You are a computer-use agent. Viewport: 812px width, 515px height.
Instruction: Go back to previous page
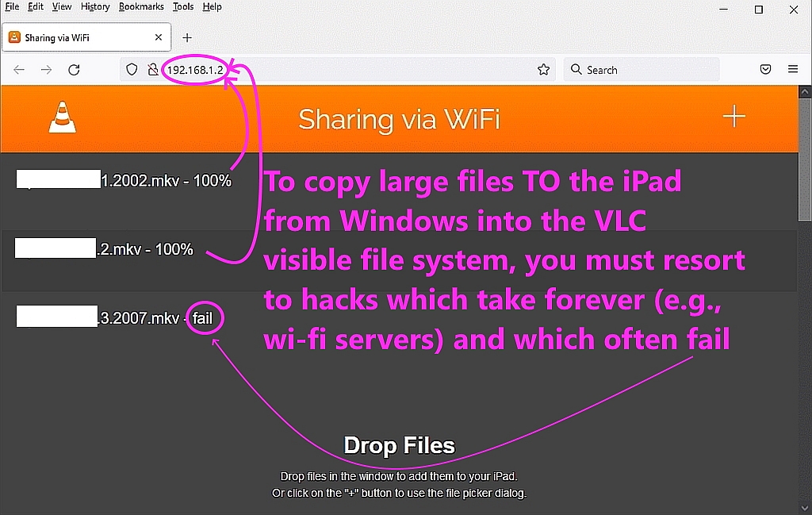coord(19,69)
